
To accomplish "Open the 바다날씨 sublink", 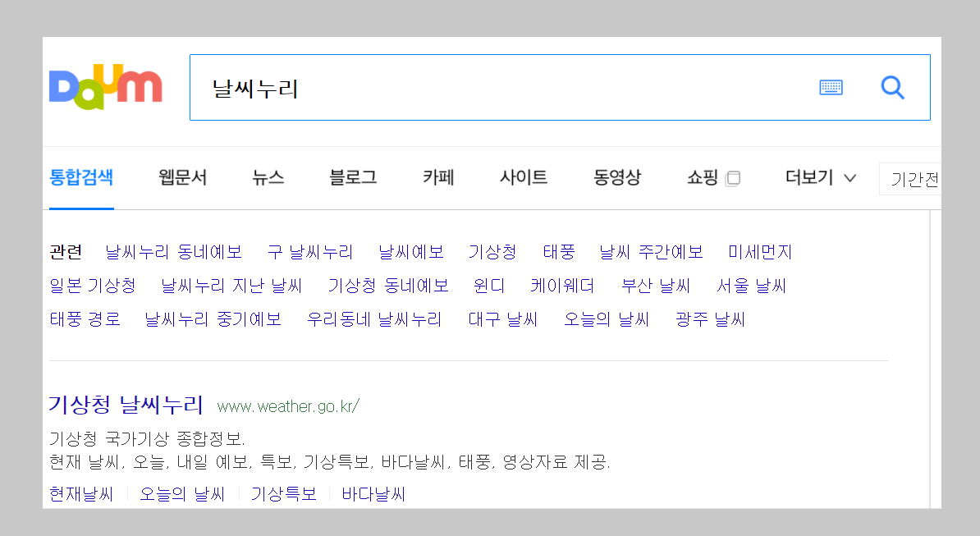I will 373,494.
